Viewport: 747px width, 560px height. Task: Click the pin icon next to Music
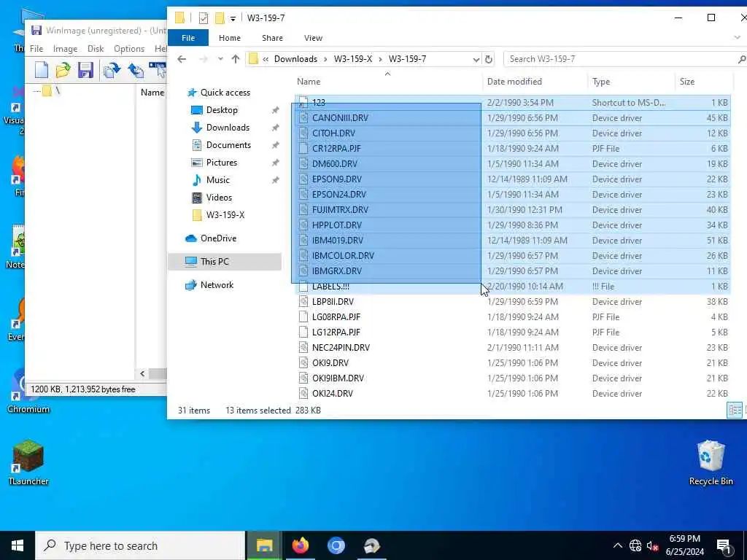pyautogui.click(x=275, y=181)
